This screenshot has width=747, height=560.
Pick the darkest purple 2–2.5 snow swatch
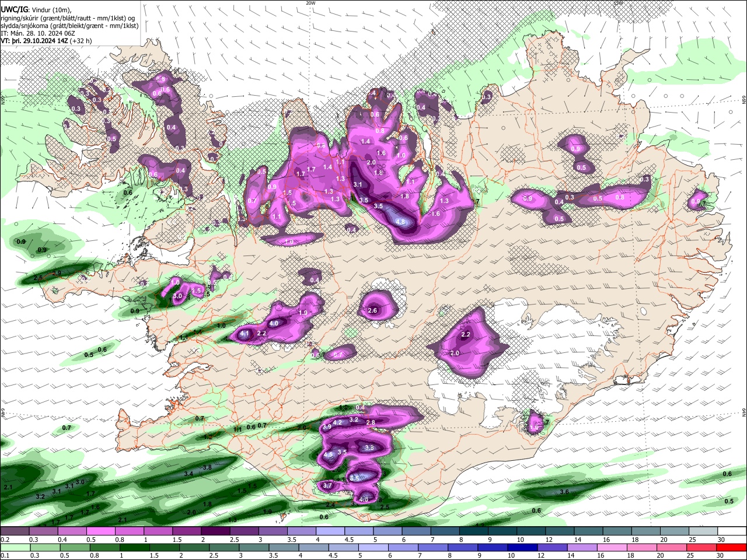pos(215,531)
